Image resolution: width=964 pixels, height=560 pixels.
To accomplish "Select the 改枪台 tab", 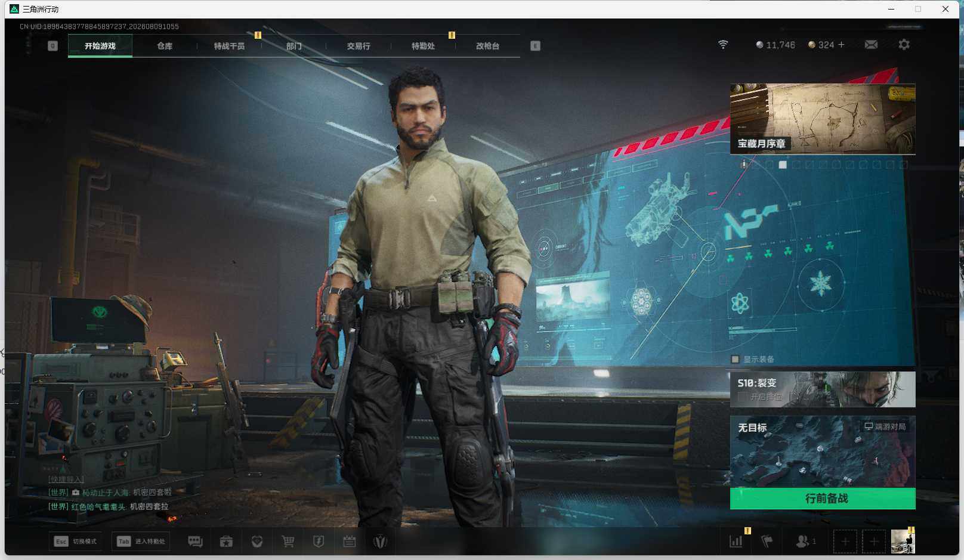I will coord(487,46).
